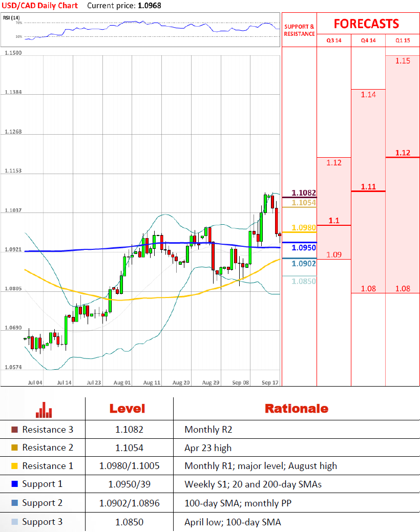Click the 'FORECASTS' heading

(366, 24)
